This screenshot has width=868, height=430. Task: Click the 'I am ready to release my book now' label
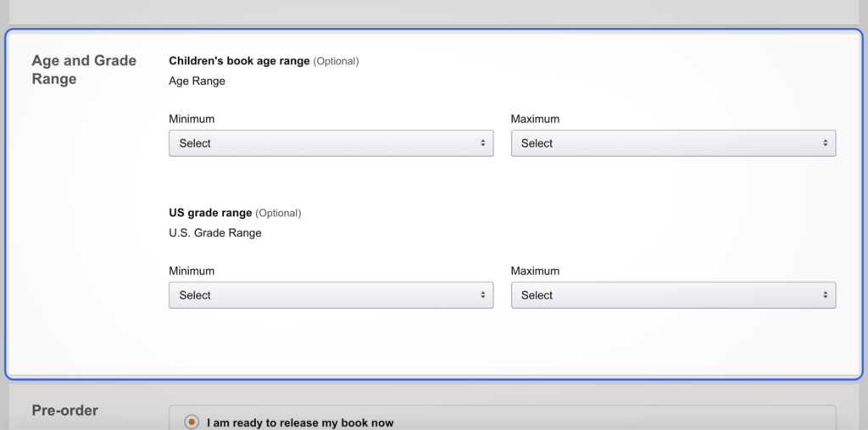[300, 422]
